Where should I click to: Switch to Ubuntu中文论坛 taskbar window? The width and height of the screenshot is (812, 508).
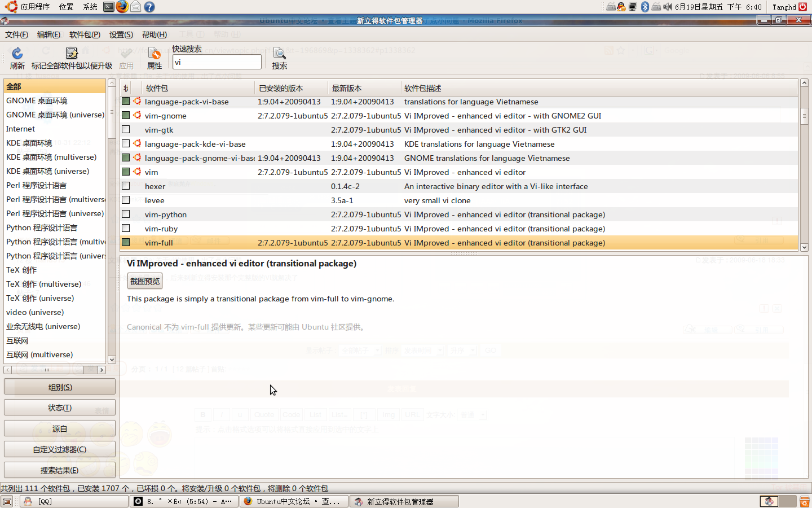click(294, 501)
